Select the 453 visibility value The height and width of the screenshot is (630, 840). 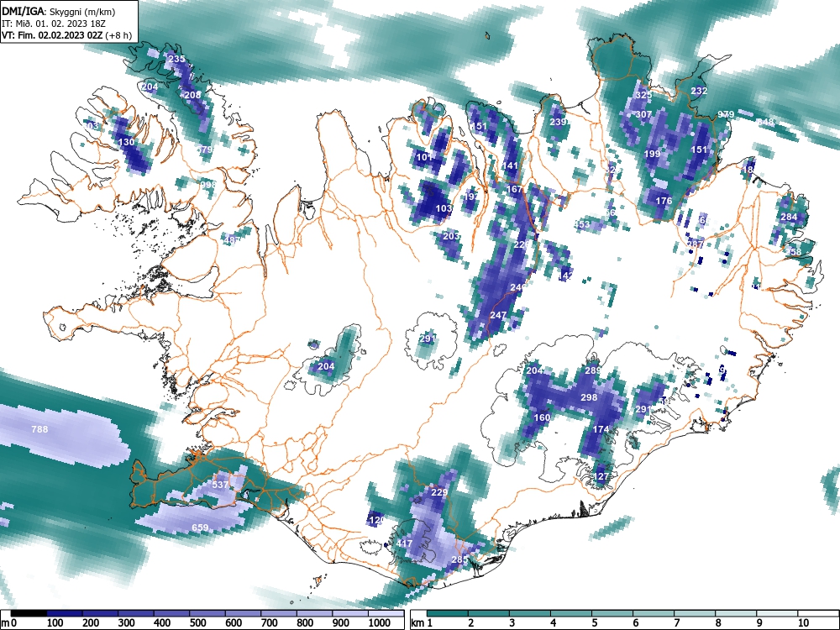582,224
